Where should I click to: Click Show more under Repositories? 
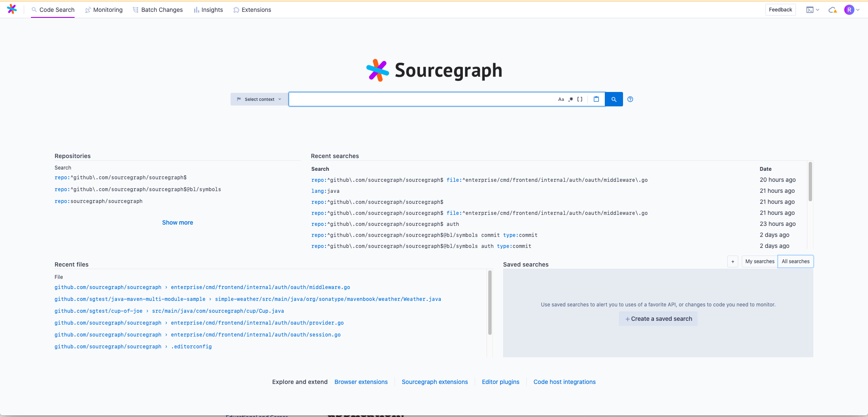click(x=178, y=222)
